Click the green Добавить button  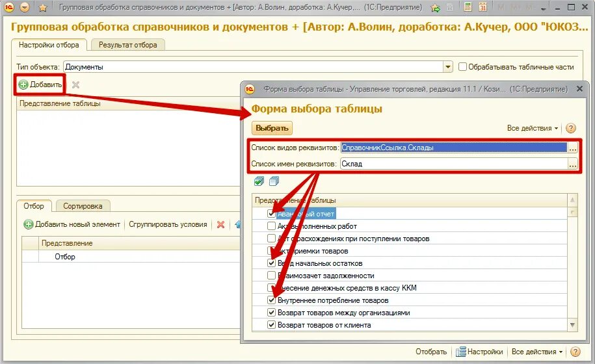tap(40, 84)
